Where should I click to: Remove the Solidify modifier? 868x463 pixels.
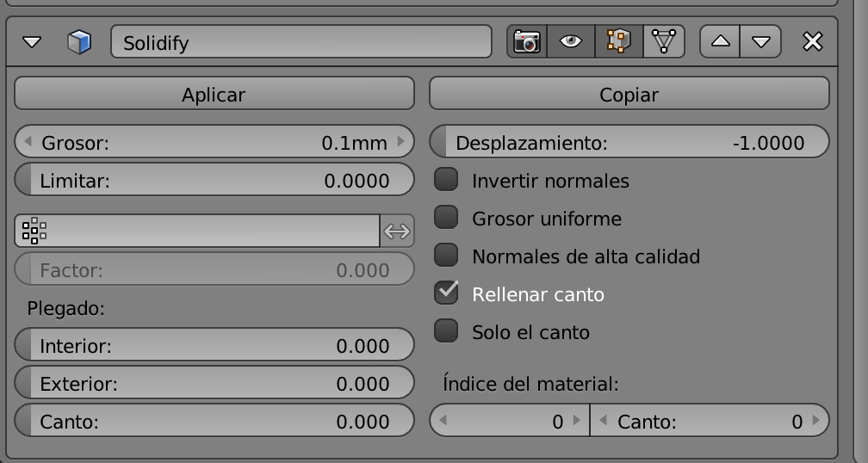pos(812,41)
